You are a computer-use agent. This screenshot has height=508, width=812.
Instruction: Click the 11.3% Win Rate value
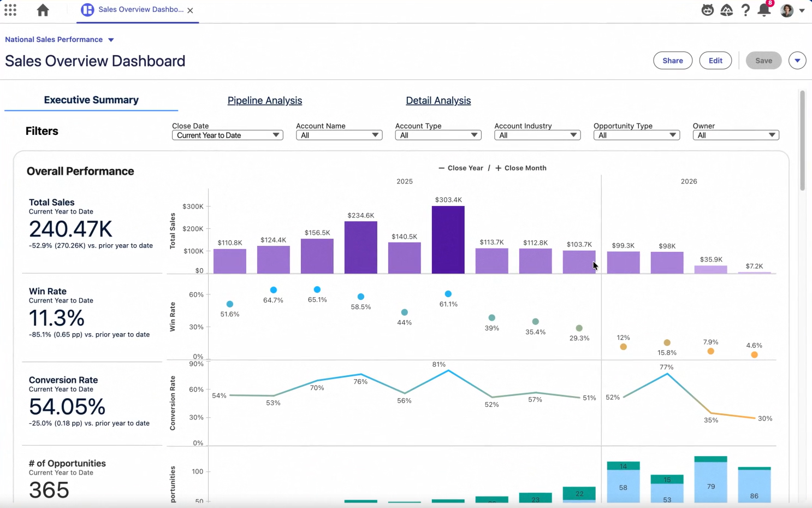point(57,318)
